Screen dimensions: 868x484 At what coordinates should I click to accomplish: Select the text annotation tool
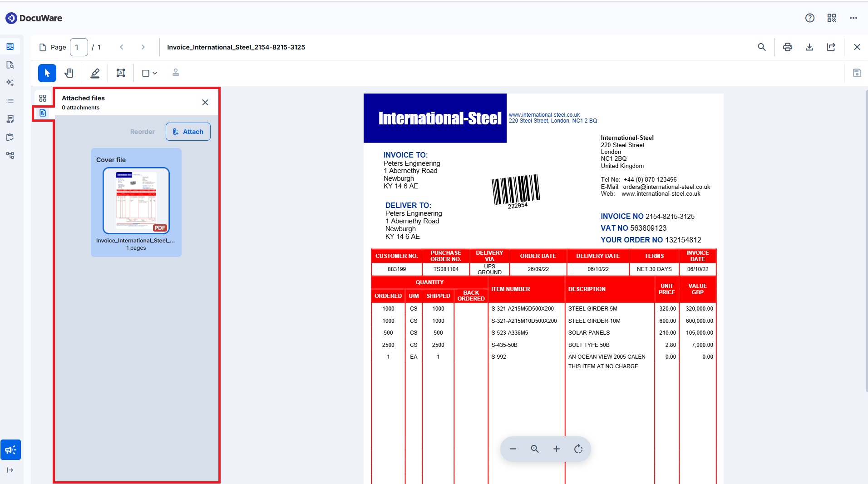121,73
